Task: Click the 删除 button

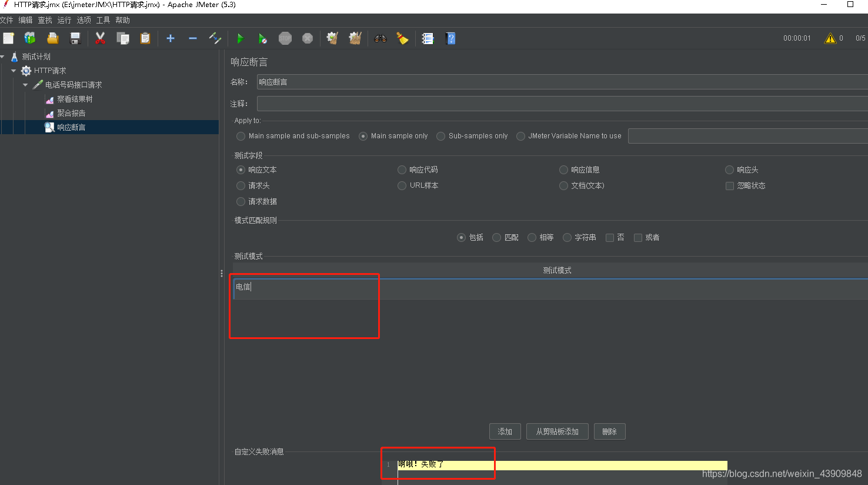Action: point(609,431)
